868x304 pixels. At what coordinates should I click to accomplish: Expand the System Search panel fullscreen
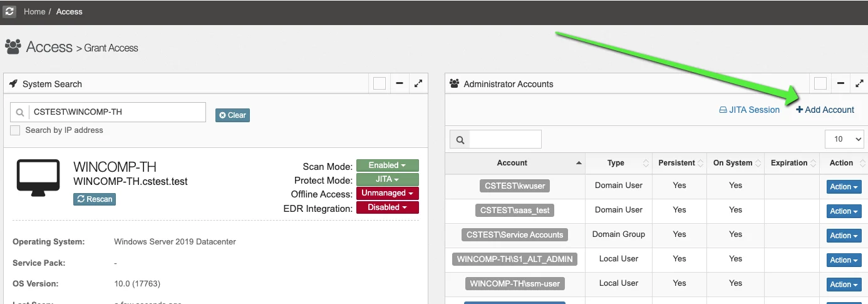tap(419, 83)
